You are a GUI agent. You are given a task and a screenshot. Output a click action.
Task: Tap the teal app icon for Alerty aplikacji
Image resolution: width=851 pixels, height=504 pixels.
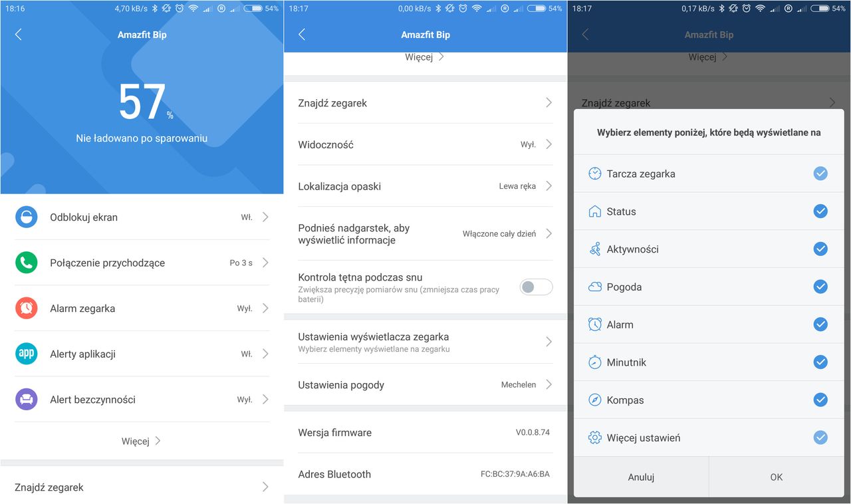coord(27,354)
